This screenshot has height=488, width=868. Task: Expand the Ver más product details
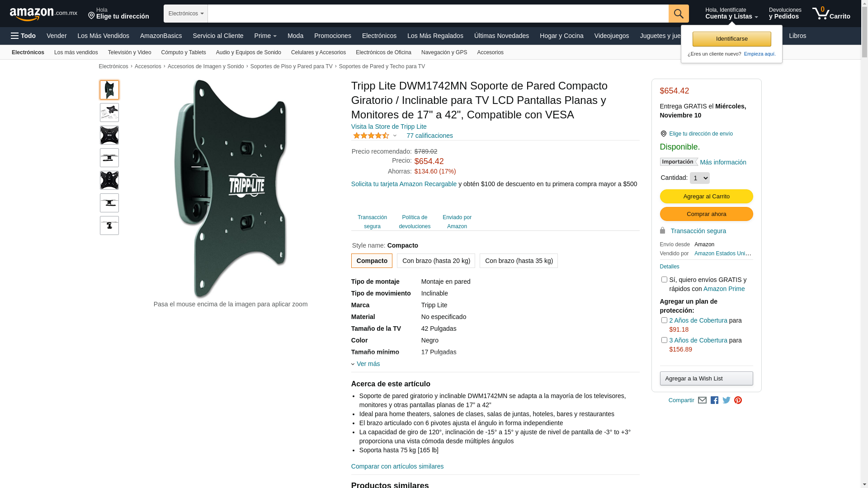coord(368,364)
